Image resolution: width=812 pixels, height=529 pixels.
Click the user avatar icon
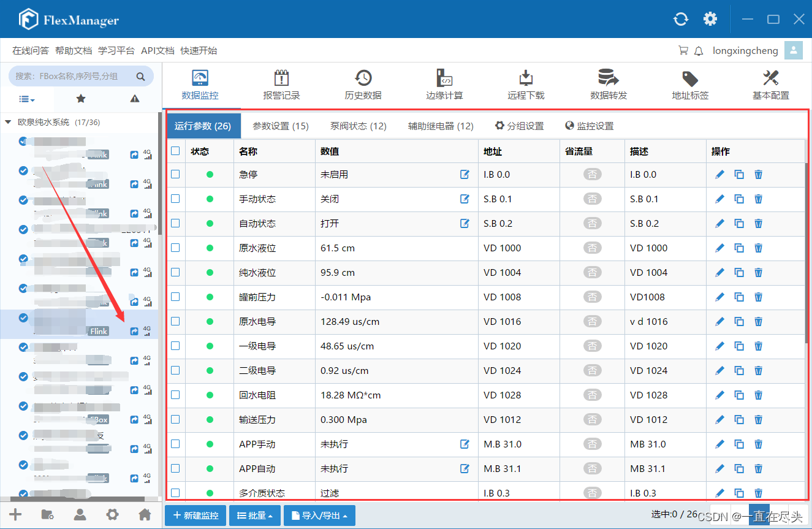point(794,51)
